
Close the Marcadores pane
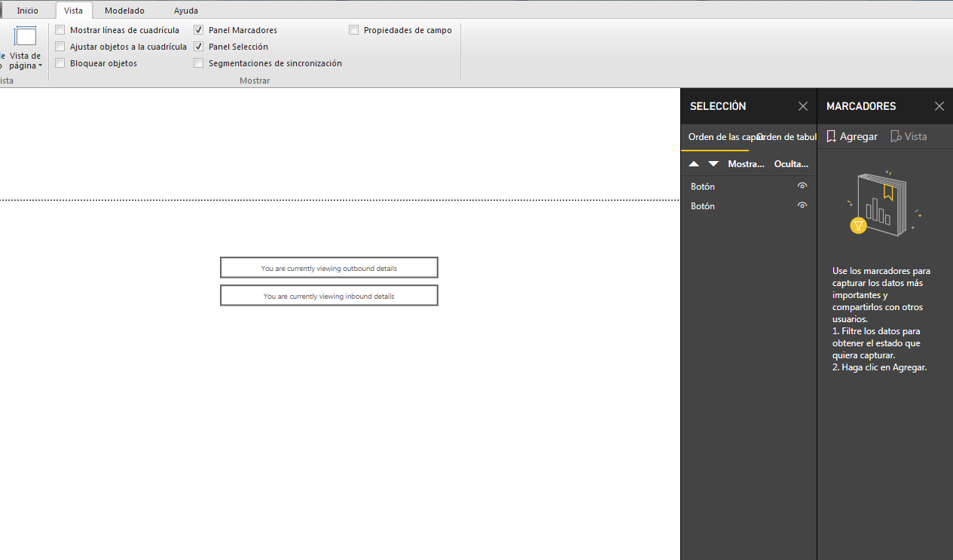939,106
